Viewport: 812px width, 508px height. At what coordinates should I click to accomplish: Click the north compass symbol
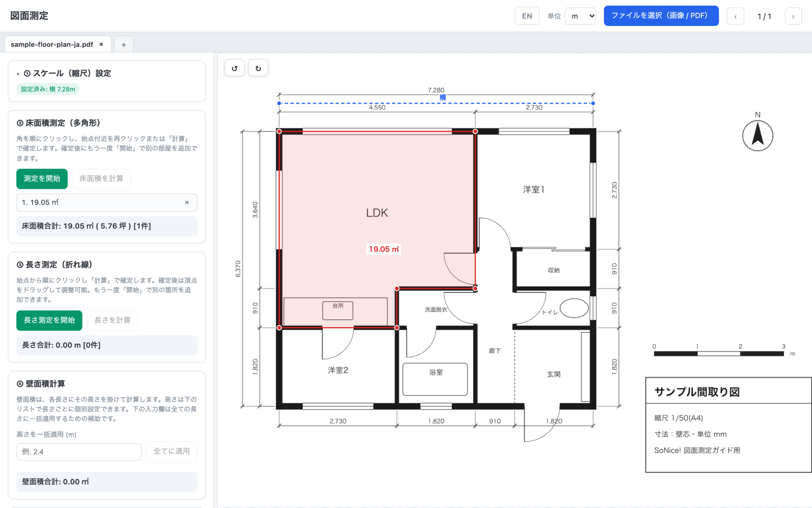tap(758, 136)
